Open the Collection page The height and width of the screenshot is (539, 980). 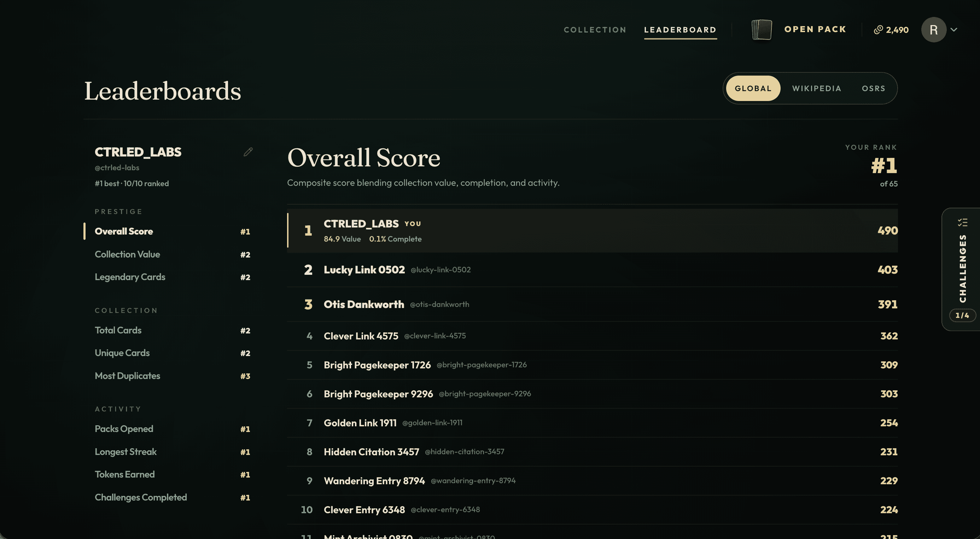[x=595, y=30]
